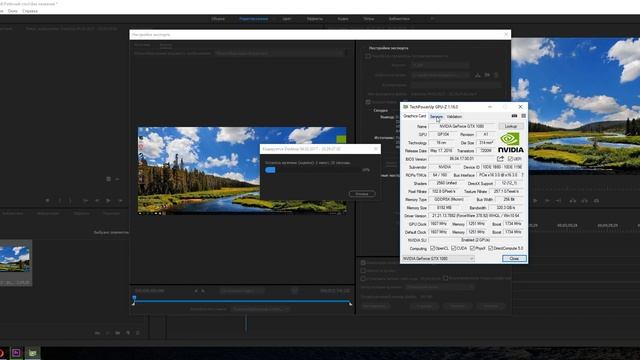Click the GPU-Z screenshot camera icon
The width and height of the screenshot is (640, 360).
click(514, 116)
